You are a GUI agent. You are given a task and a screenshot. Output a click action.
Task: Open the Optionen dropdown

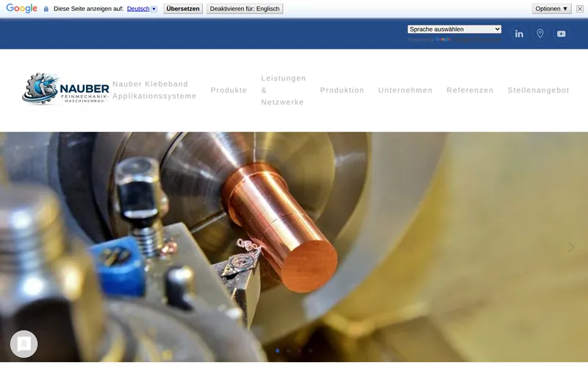click(x=551, y=9)
